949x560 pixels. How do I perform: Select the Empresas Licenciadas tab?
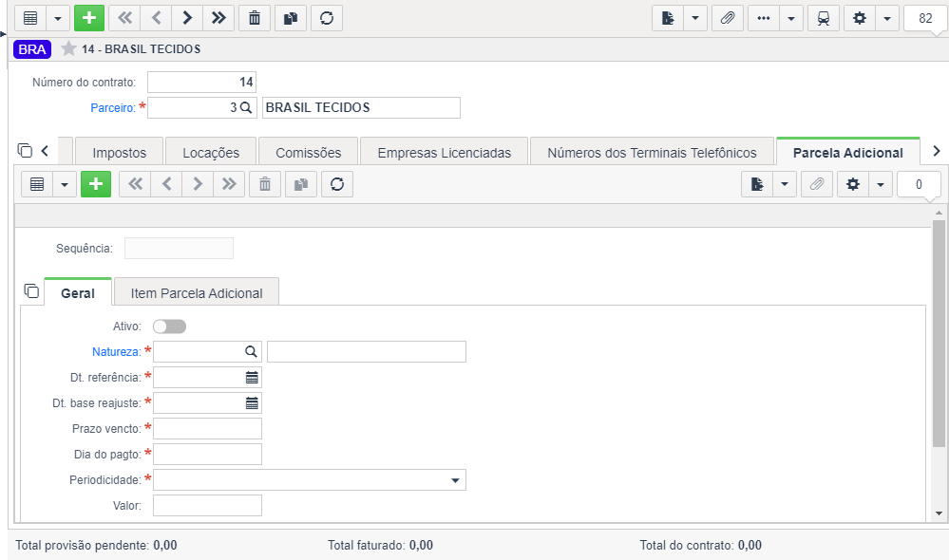click(x=445, y=153)
